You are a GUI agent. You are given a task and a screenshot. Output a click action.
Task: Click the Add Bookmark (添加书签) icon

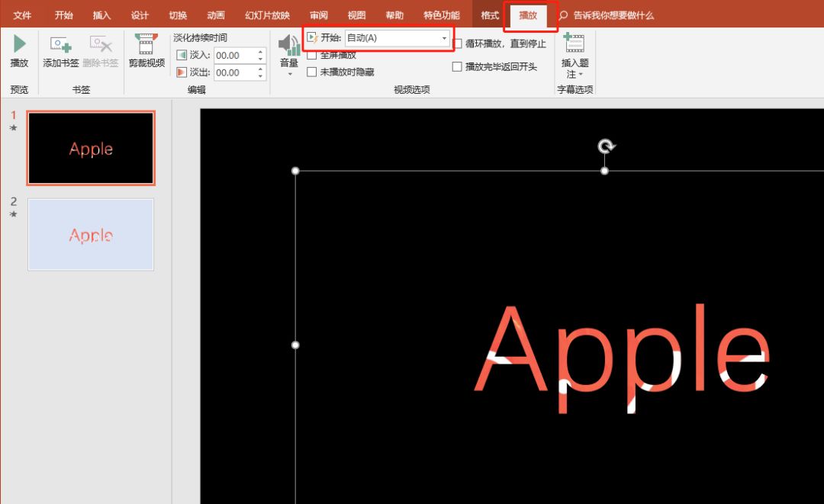point(60,45)
